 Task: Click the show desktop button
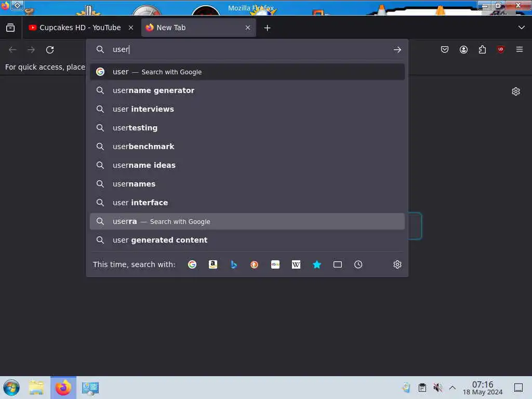(518, 388)
